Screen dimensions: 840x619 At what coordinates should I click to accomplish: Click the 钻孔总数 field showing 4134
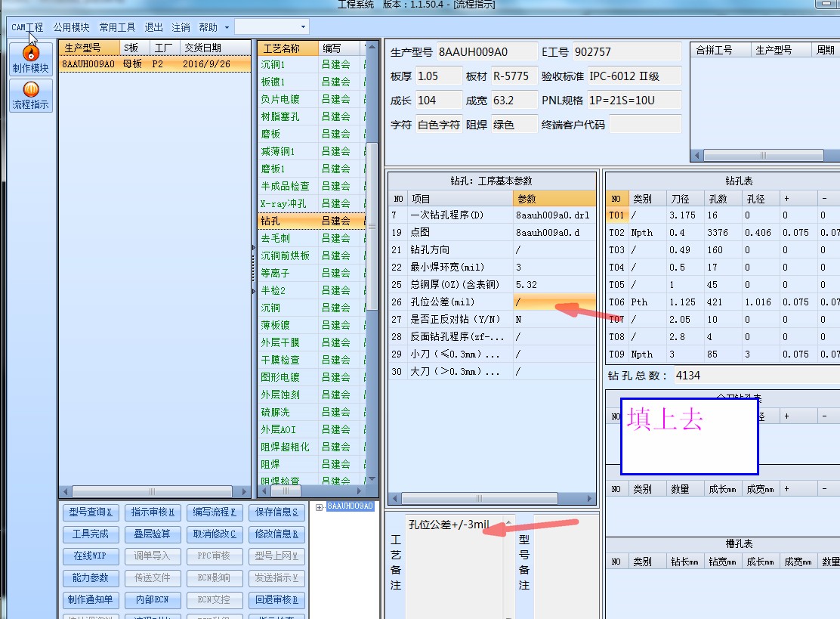point(756,376)
